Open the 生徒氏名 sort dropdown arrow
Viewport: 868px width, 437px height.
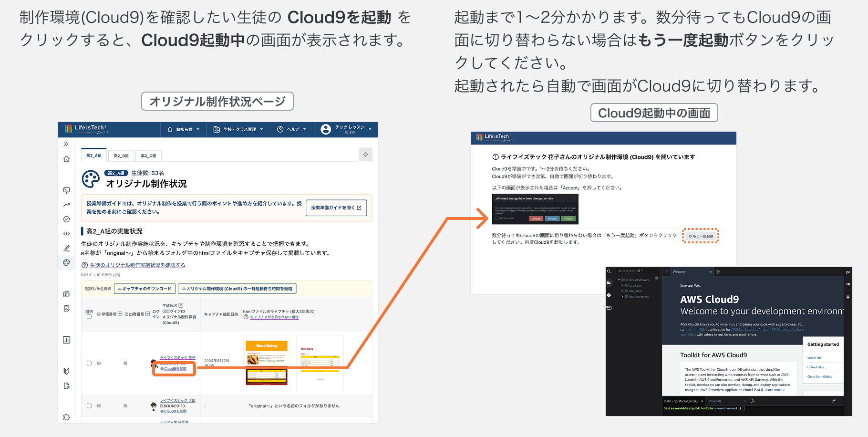pos(181,305)
